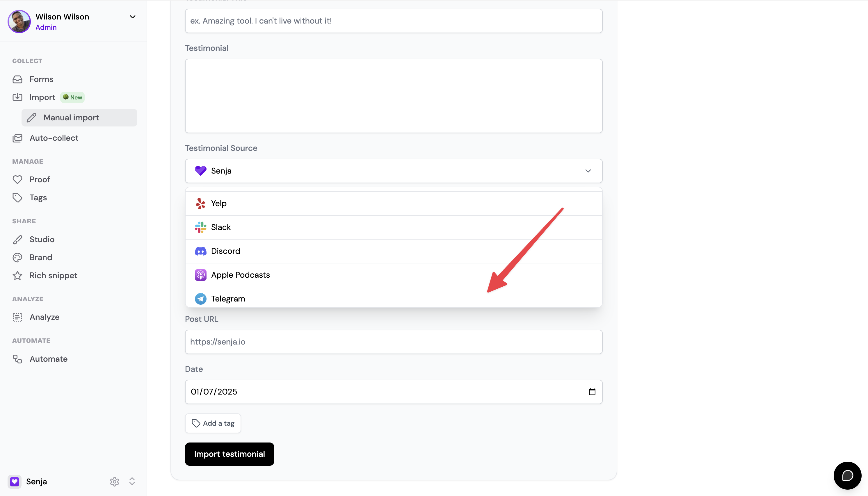Open the Tags section
The height and width of the screenshot is (496, 868).
point(38,198)
